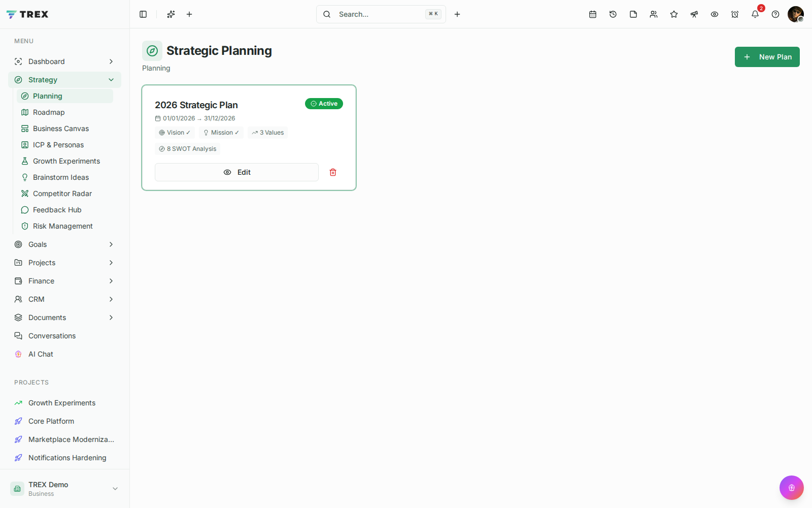This screenshot has height=508, width=812.
Task: Expand the Documents menu chevron
Action: pos(111,317)
